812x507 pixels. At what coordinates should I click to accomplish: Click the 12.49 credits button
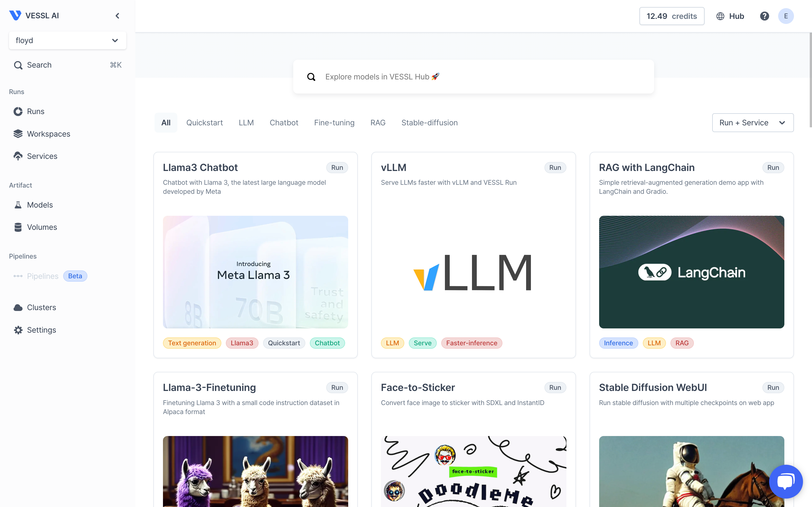click(x=672, y=16)
